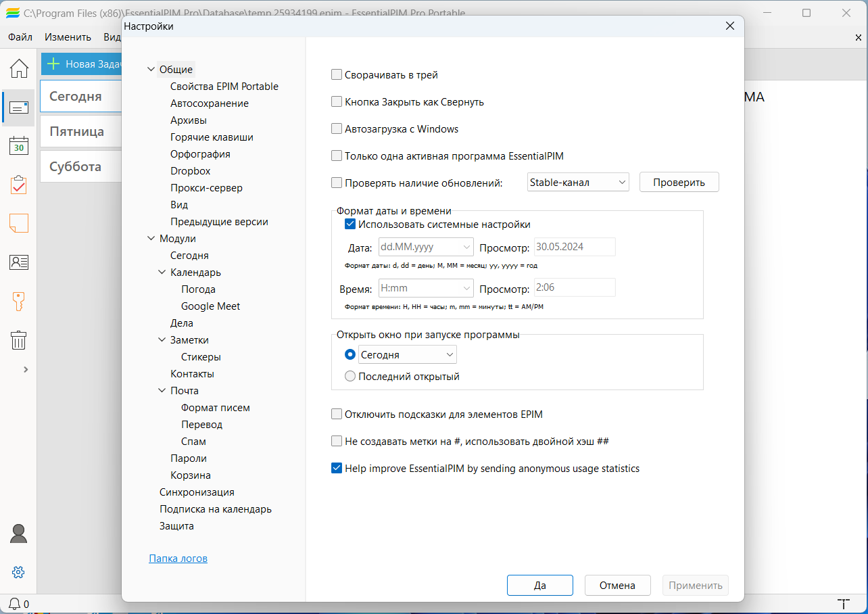This screenshot has width=868, height=614.
Task: Uncheck Использовать системные настройки
Action: [x=350, y=225]
